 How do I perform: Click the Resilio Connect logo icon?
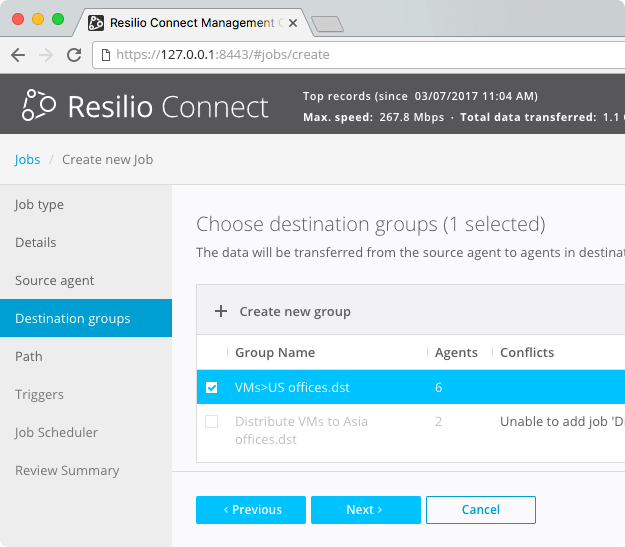[39, 105]
